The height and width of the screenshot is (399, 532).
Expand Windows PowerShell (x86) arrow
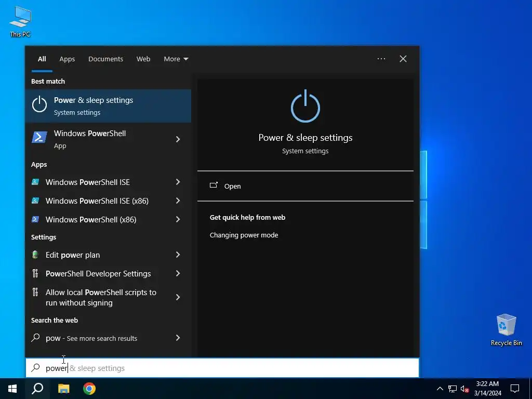178,219
